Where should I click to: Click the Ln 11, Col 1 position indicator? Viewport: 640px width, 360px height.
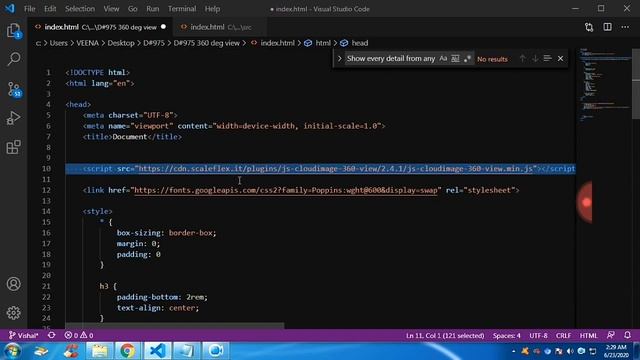click(x=445, y=336)
